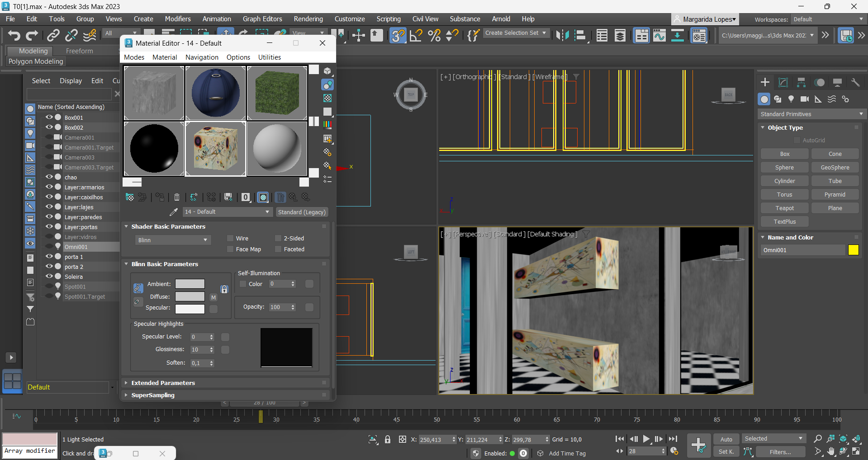Screen dimensions: 868x460
Task: Click the Mirror tool icon
Action: (x=562, y=35)
